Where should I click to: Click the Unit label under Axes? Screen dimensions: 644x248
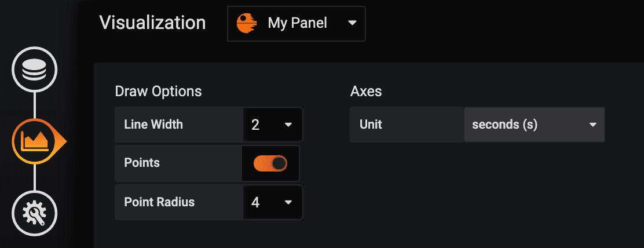371,125
